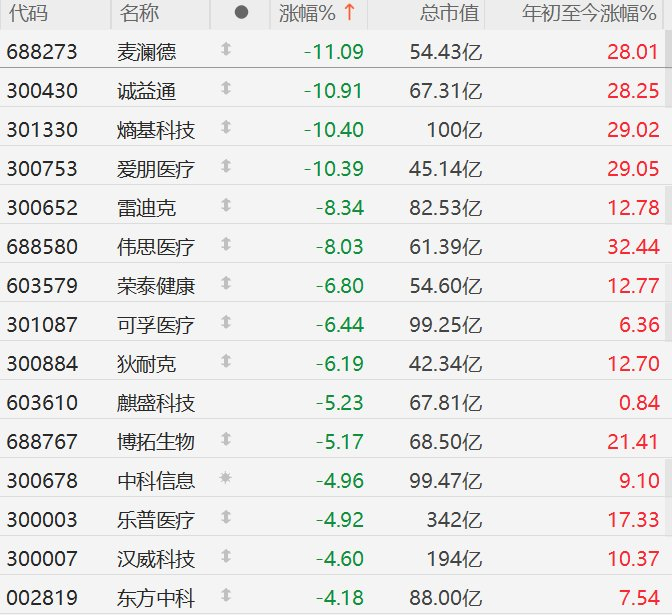672x615 pixels.
Task: Select stock name 中科信息
Action: click(x=156, y=481)
